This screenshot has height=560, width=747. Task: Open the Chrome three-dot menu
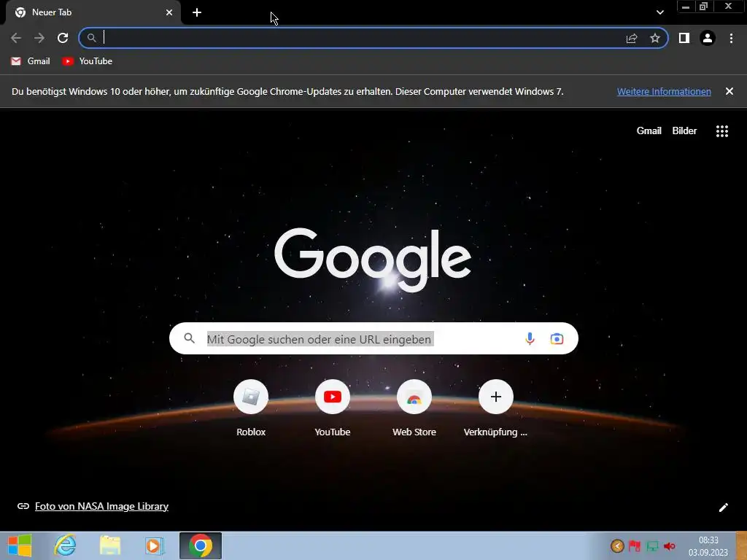731,38
